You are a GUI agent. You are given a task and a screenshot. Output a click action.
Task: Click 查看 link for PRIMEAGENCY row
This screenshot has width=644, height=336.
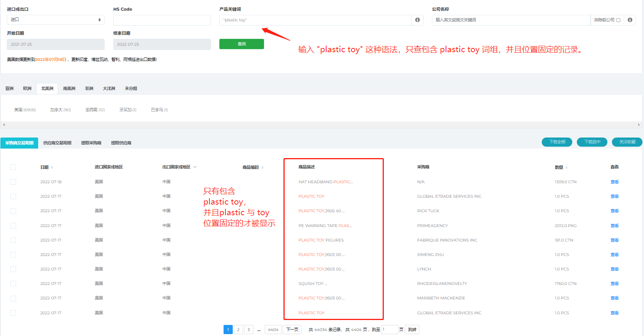point(614,226)
